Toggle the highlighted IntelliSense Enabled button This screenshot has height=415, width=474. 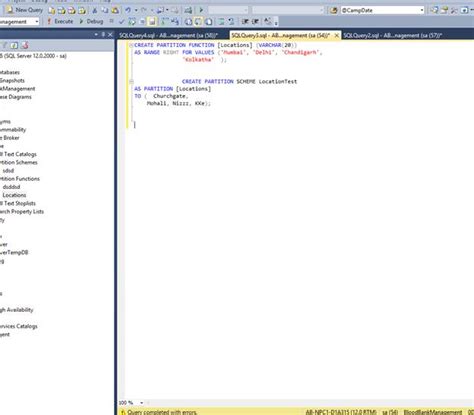[x=152, y=22]
